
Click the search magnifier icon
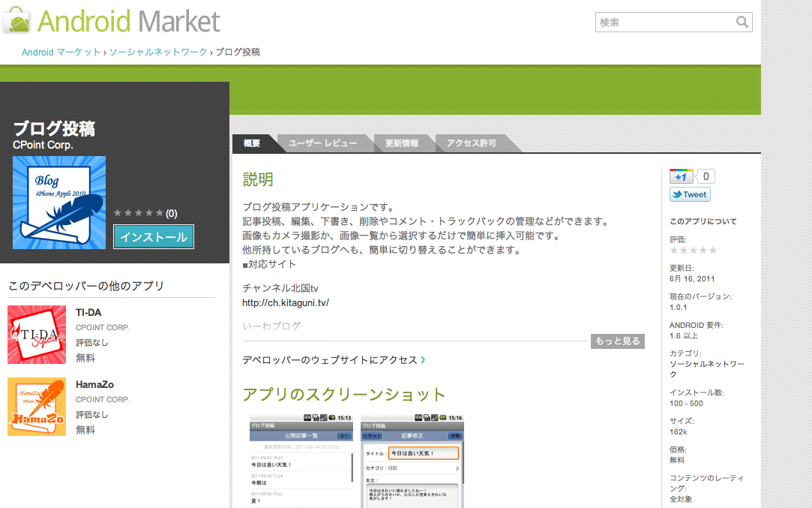pyautogui.click(x=742, y=22)
